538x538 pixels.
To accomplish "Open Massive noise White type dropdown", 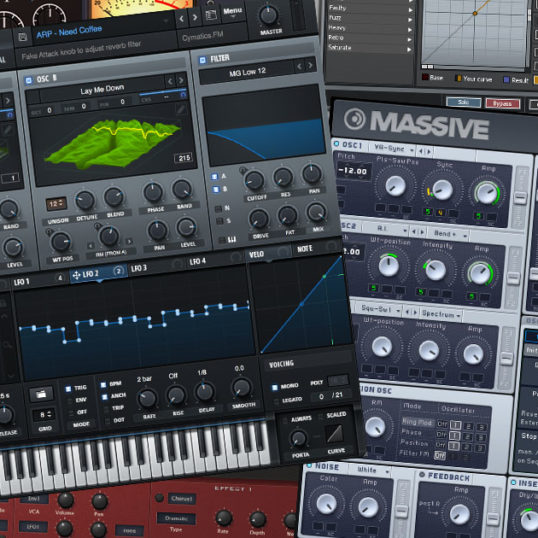I will point(373,470).
